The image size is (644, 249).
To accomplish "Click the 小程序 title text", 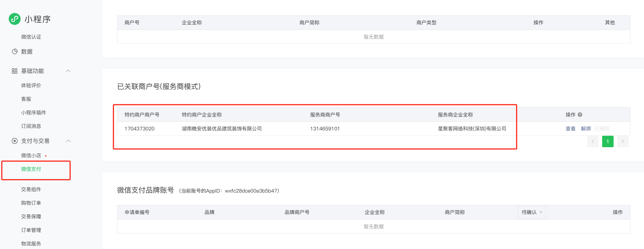I will (x=38, y=19).
